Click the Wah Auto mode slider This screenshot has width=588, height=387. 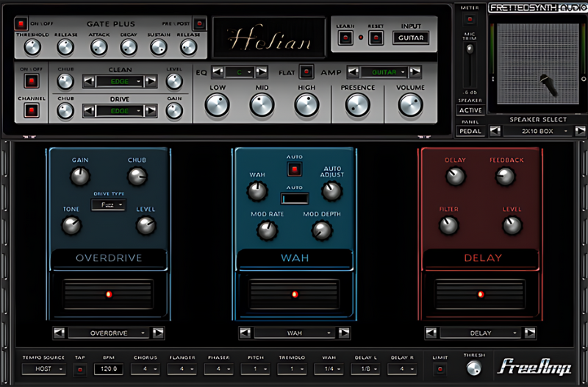point(295,199)
